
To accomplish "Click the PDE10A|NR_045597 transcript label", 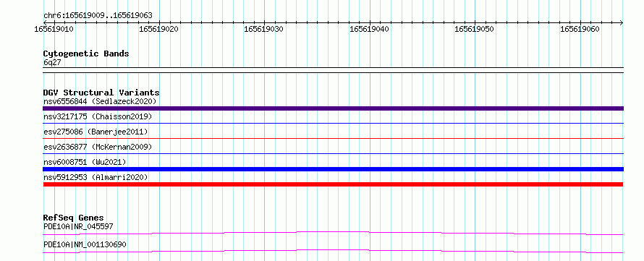I will (78, 226).
